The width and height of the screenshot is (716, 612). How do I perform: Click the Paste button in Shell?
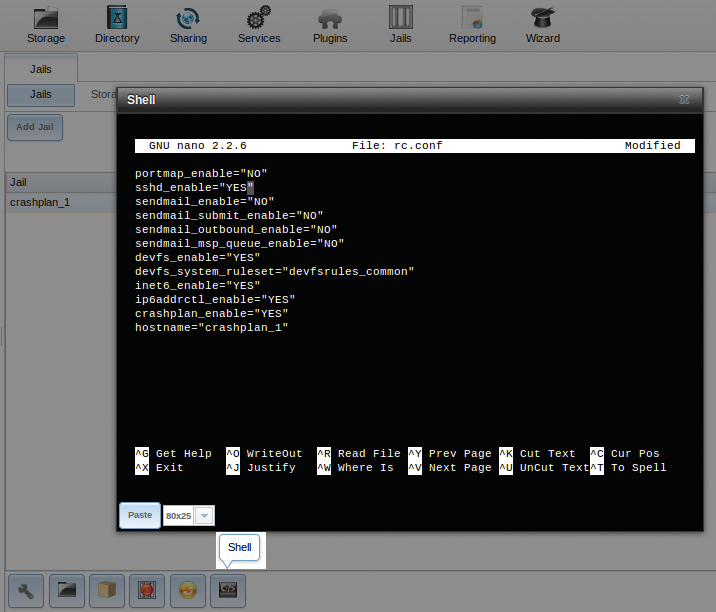[x=140, y=515]
